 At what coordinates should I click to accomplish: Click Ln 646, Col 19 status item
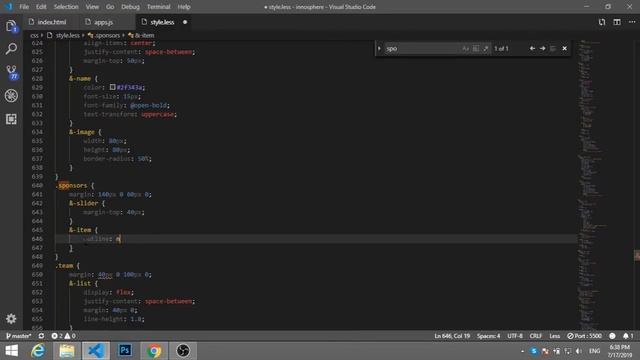[x=452, y=336]
